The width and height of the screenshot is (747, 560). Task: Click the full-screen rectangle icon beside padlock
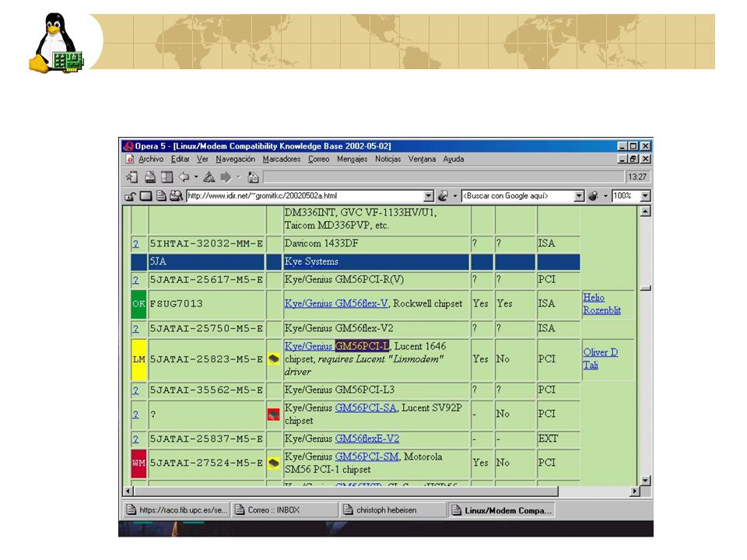(146, 196)
